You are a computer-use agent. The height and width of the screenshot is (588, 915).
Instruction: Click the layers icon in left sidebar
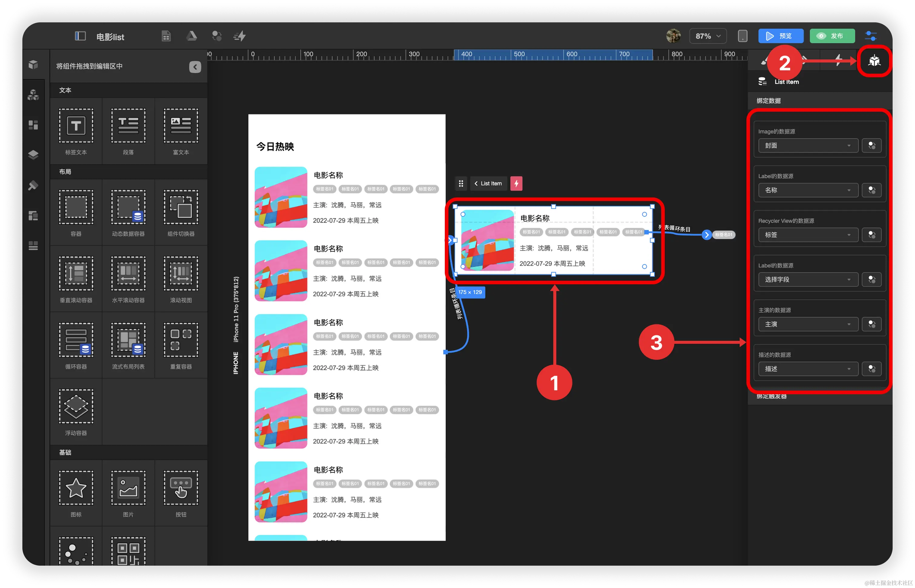[33, 155]
